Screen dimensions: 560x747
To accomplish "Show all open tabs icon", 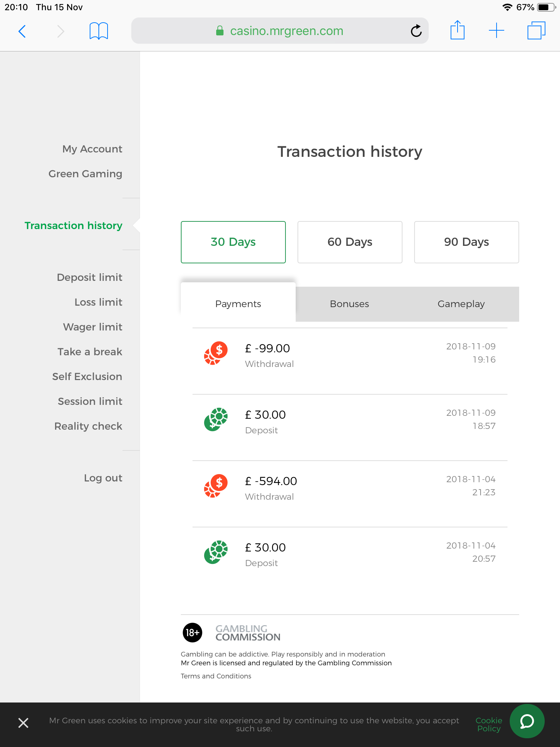I will pos(536,31).
